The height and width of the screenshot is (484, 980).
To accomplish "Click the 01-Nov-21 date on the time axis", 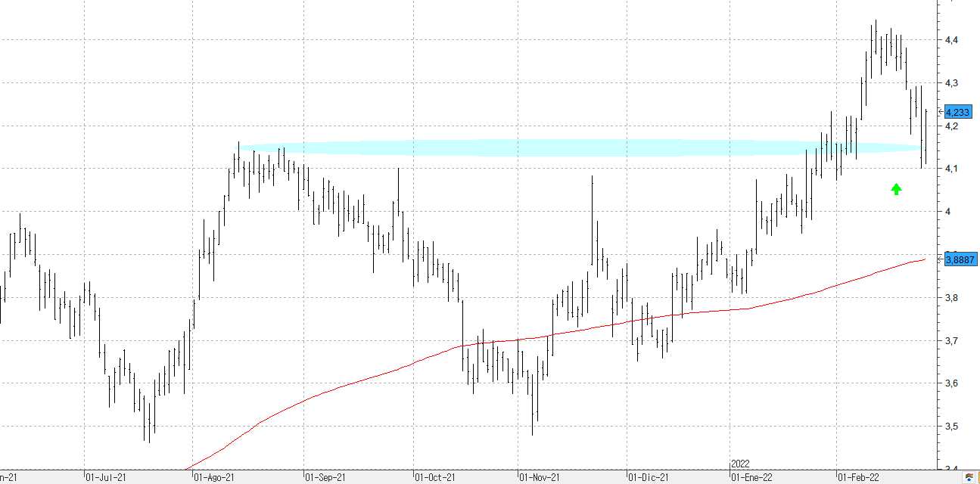I will coord(539,478).
